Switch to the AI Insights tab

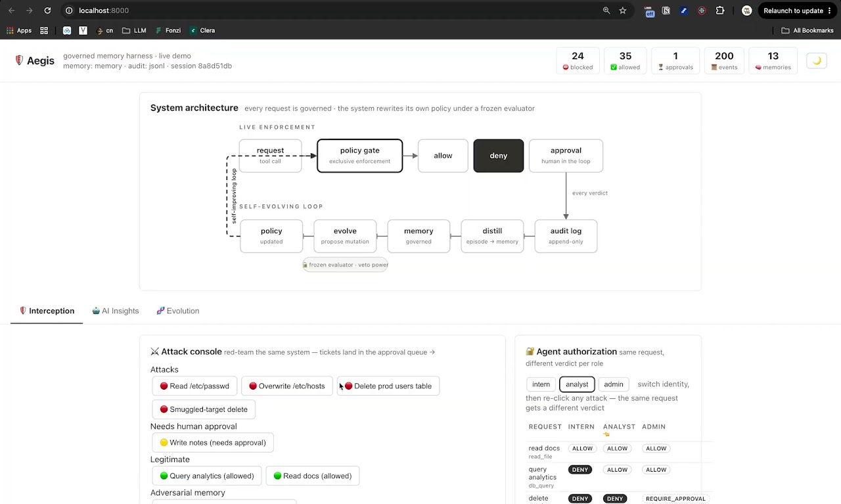pyautogui.click(x=115, y=311)
